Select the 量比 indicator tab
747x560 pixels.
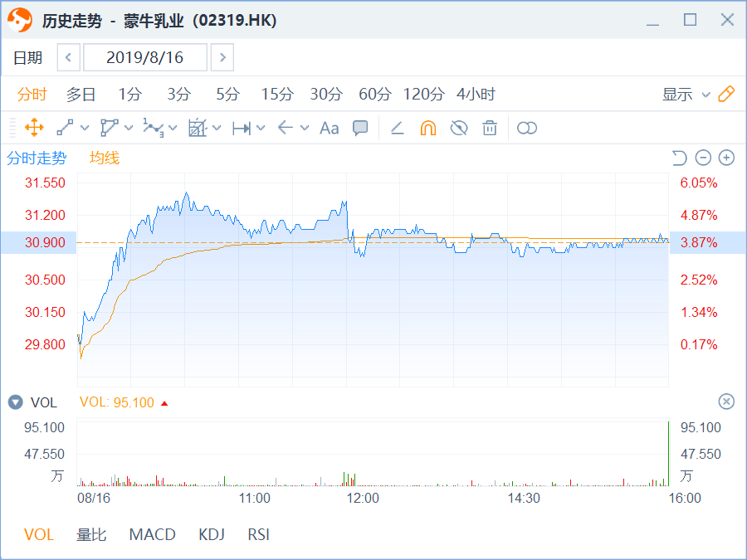pyautogui.click(x=91, y=534)
